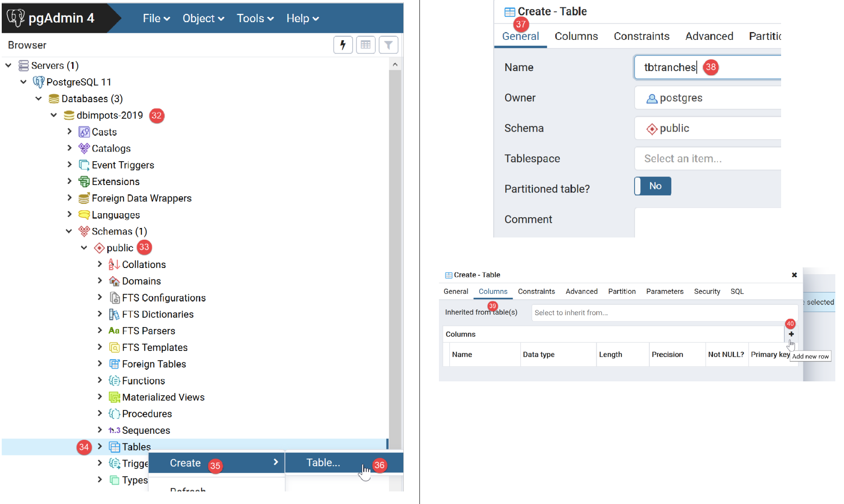Click the FTS Dictionaries icon
Image resolution: width=844 pixels, height=504 pixels.
(114, 314)
